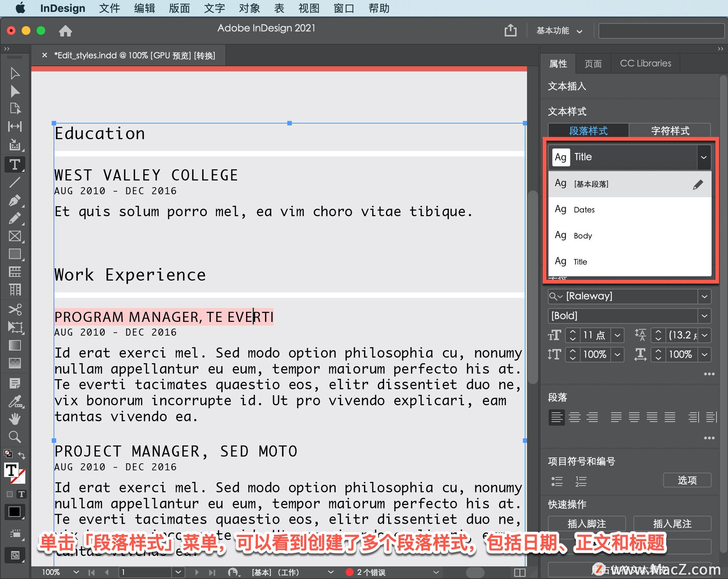This screenshot has height=579, width=728.
Task: Click the Share document icon
Action: [510, 30]
